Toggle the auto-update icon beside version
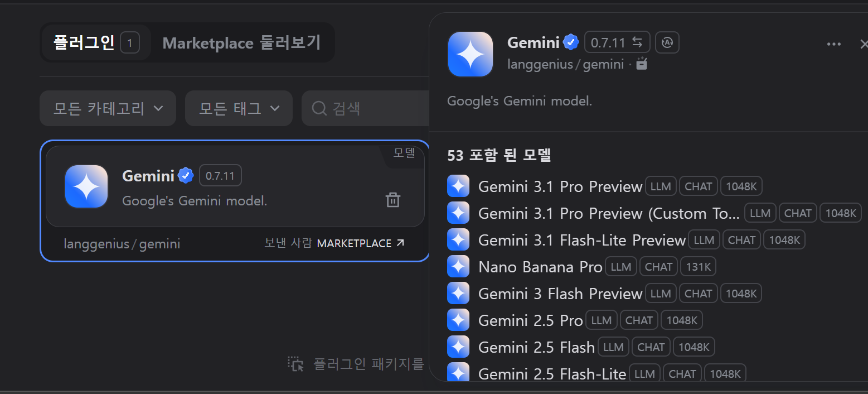Screen dimensions: 868x394 (667, 42)
